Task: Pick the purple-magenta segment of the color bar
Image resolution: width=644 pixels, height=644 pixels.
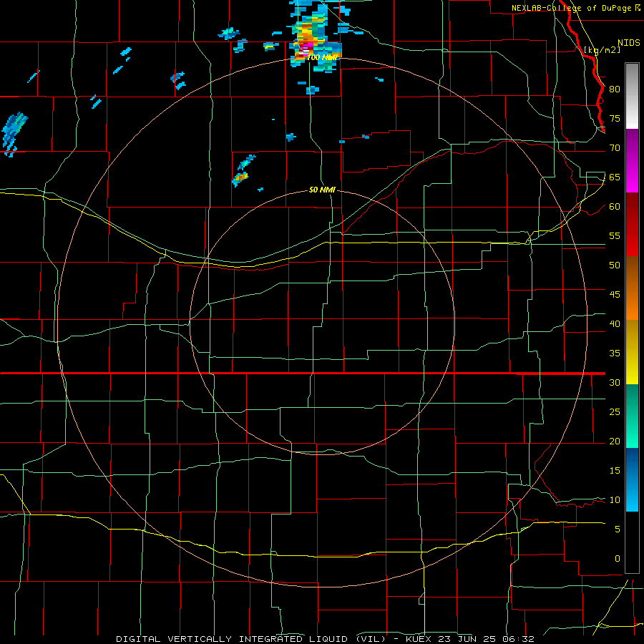Action: [x=632, y=160]
